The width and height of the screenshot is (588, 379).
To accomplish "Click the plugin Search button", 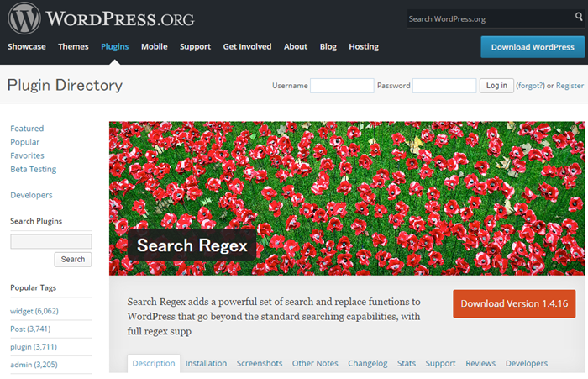I will click(x=73, y=260).
